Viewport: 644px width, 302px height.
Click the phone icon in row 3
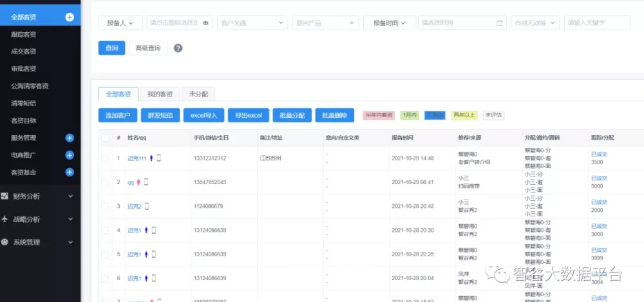click(147, 206)
